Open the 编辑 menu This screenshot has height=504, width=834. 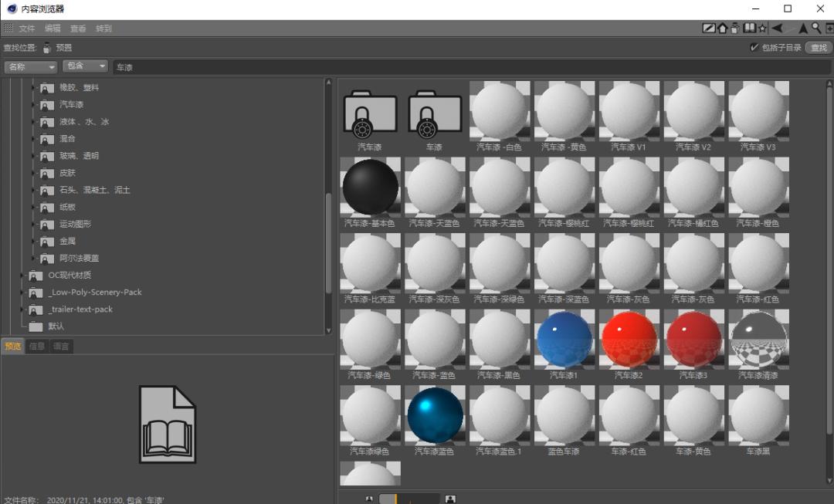click(x=53, y=29)
